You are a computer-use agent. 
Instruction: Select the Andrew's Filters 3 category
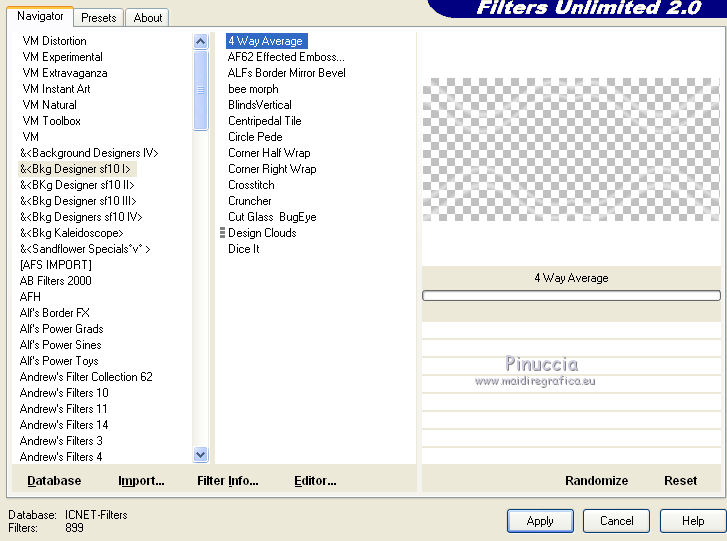click(x=61, y=441)
